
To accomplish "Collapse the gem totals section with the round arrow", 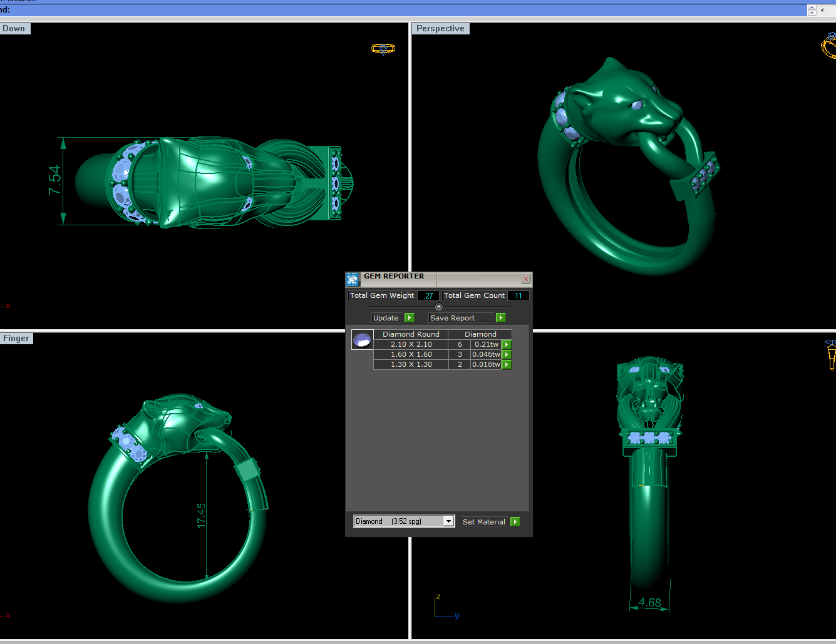I will [x=438, y=307].
